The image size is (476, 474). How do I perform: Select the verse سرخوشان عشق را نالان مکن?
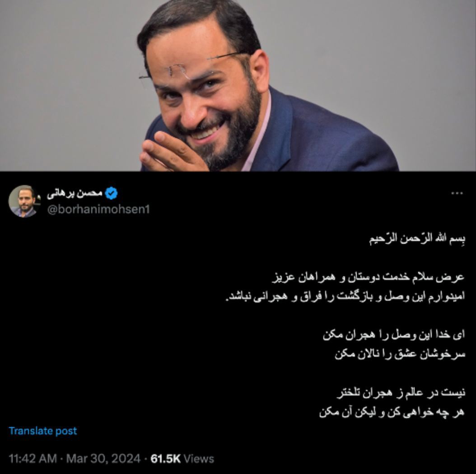coord(400,354)
